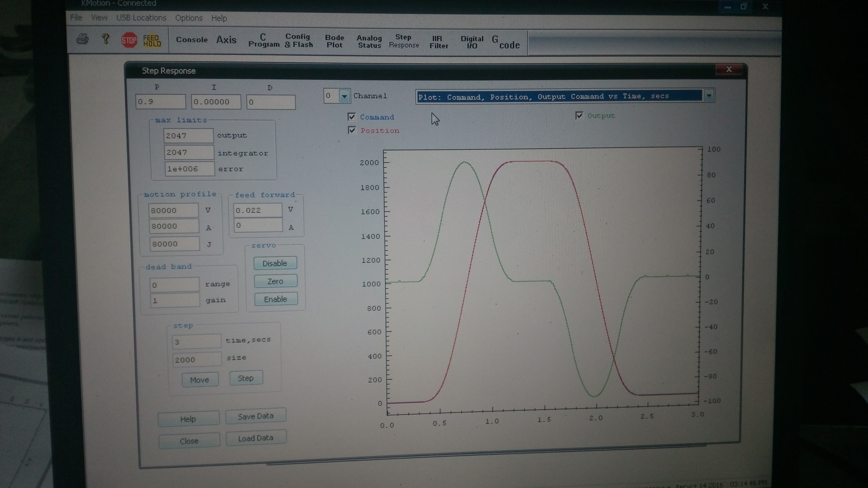This screenshot has height=488, width=868.
Task: Toggle the Position plot checkbox
Action: point(352,130)
